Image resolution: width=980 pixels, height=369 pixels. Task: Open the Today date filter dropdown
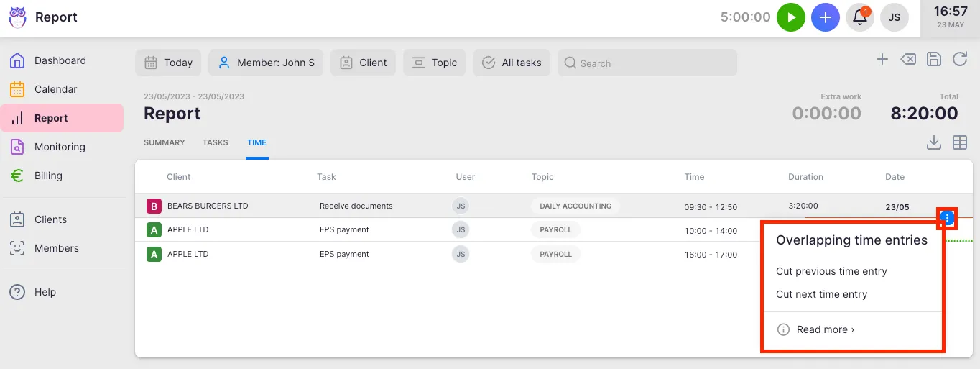tap(169, 63)
